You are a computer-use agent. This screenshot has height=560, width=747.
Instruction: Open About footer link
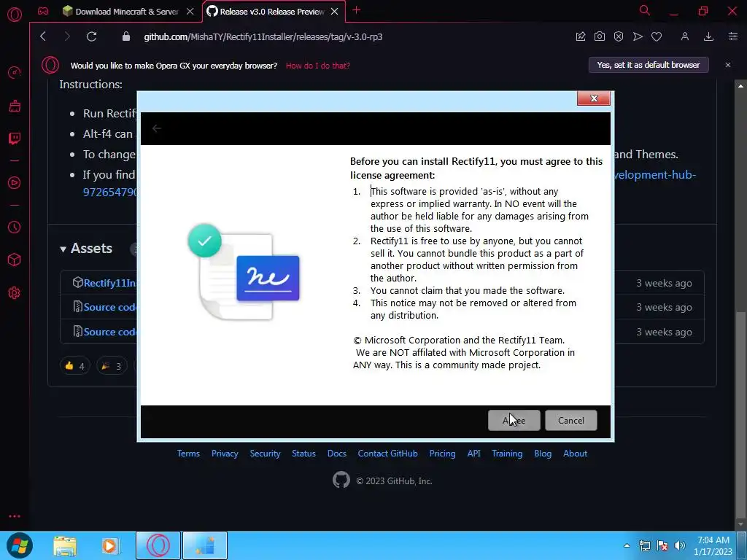click(575, 454)
